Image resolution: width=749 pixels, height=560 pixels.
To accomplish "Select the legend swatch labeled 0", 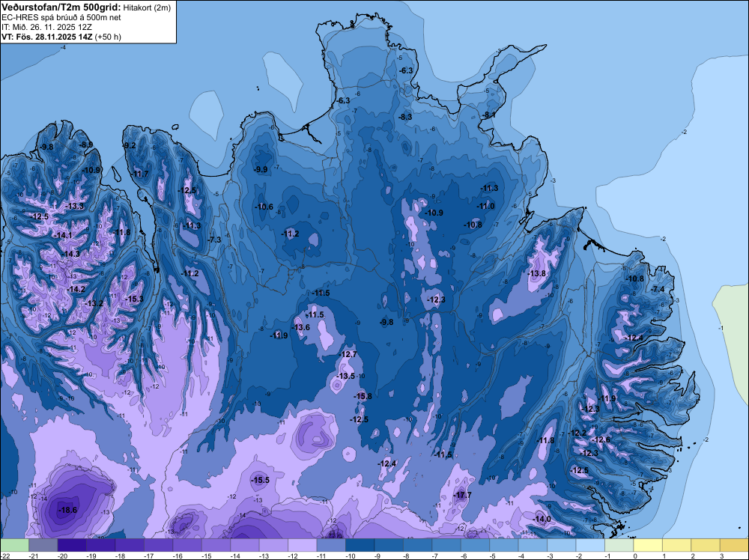I will 648,545.
